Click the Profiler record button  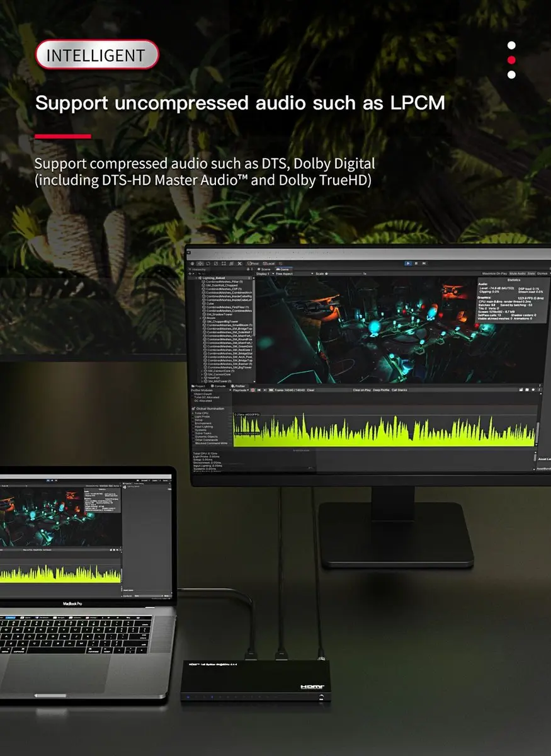click(x=253, y=390)
